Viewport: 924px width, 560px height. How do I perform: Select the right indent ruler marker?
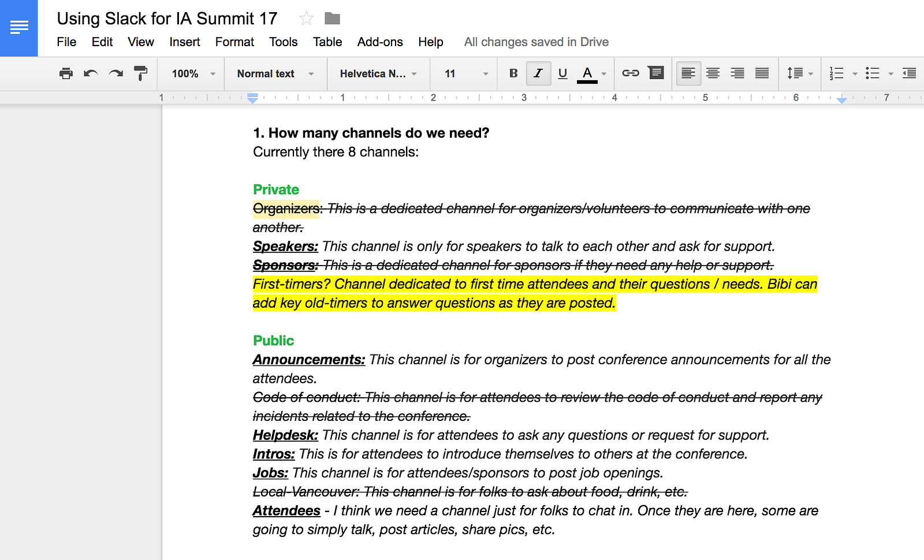(842, 100)
